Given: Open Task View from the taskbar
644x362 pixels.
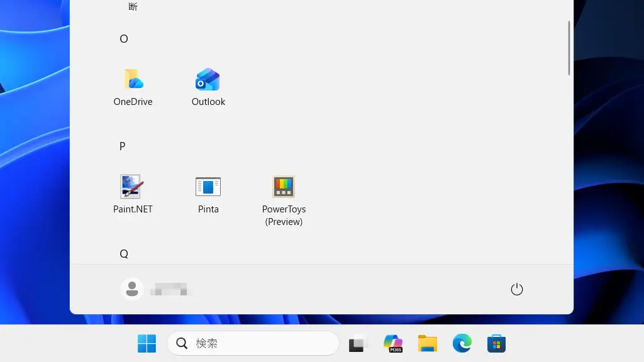Looking at the screenshot, I should click(358, 344).
